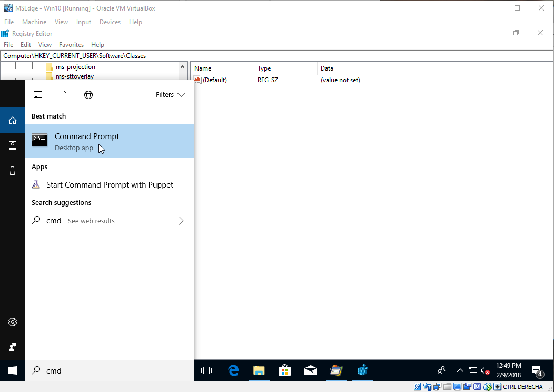Show hidden system tray icons chevron

pos(460,370)
